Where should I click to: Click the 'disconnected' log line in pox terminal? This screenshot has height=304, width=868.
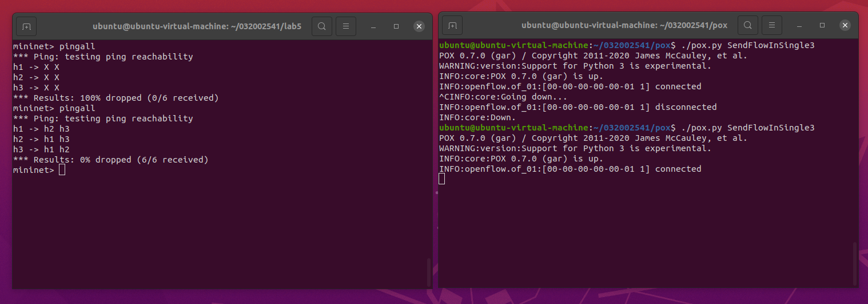[578, 107]
